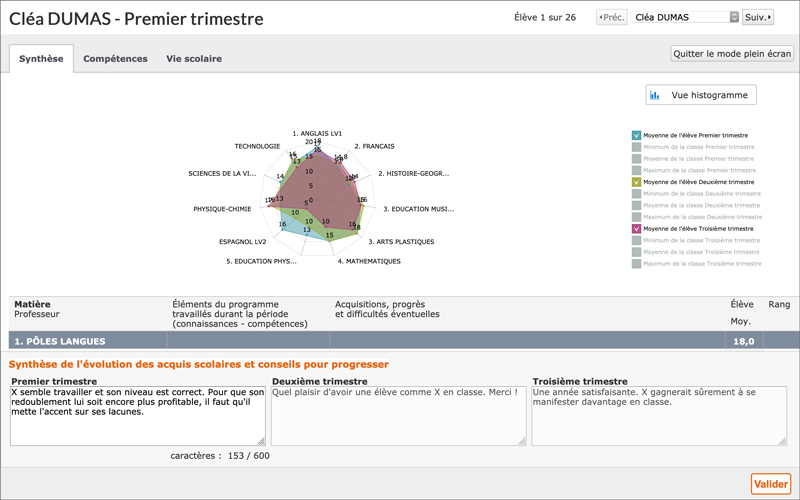Viewport: 800px width, 500px height.
Task: Click Quitter le mode plein écran
Action: [x=731, y=54]
